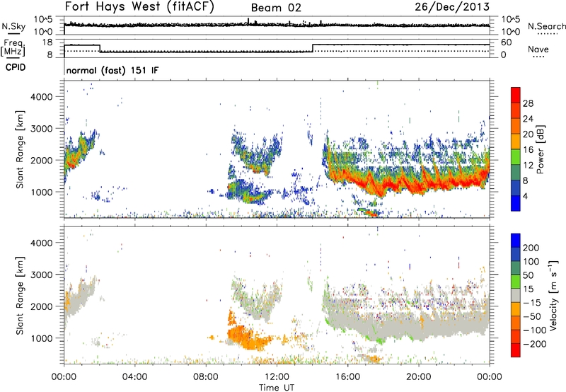Viewport: 566px width, 392px height.
Task: Click the blue bottom of power color bar
Action: pyautogui.click(x=516, y=203)
